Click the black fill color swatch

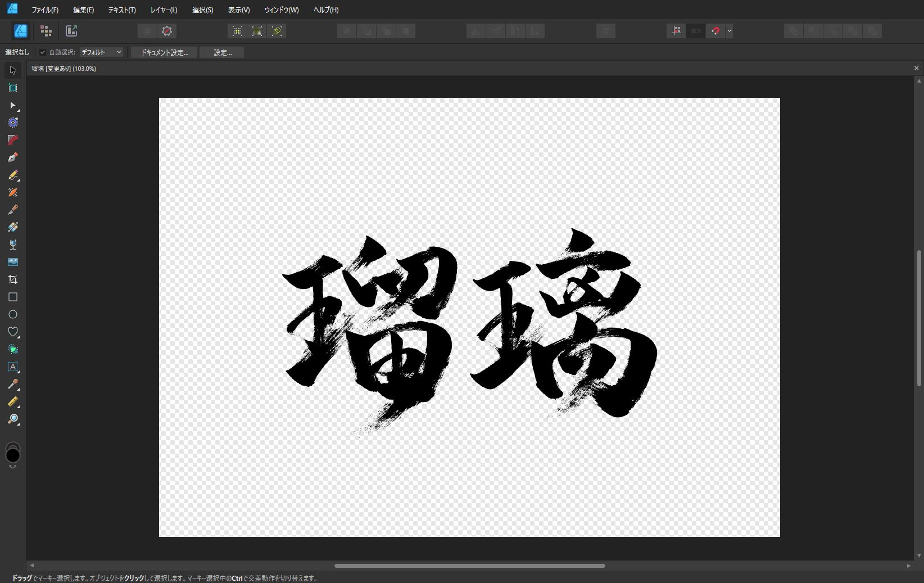pyautogui.click(x=13, y=455)
